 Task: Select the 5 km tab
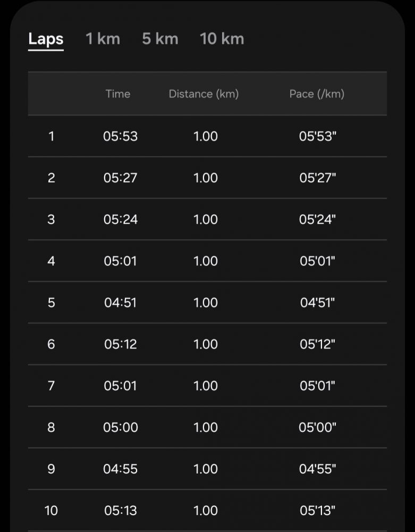click(160, 39)
